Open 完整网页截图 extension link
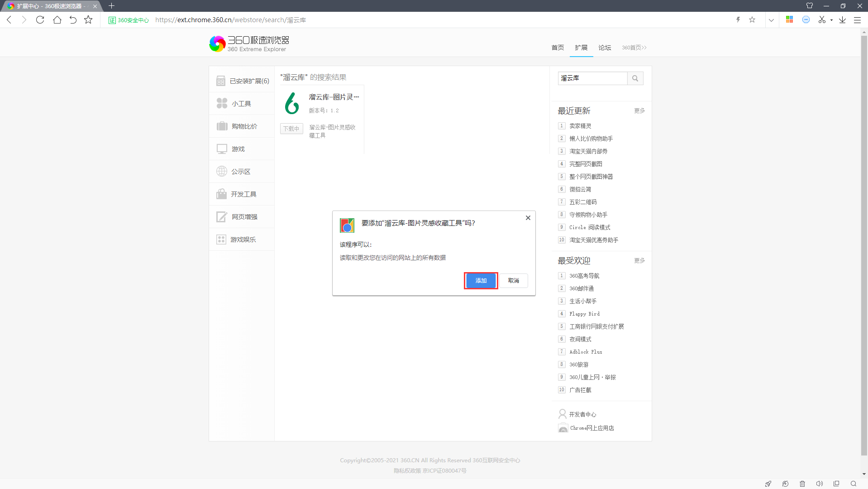868x489 pixels. point(586,164)
